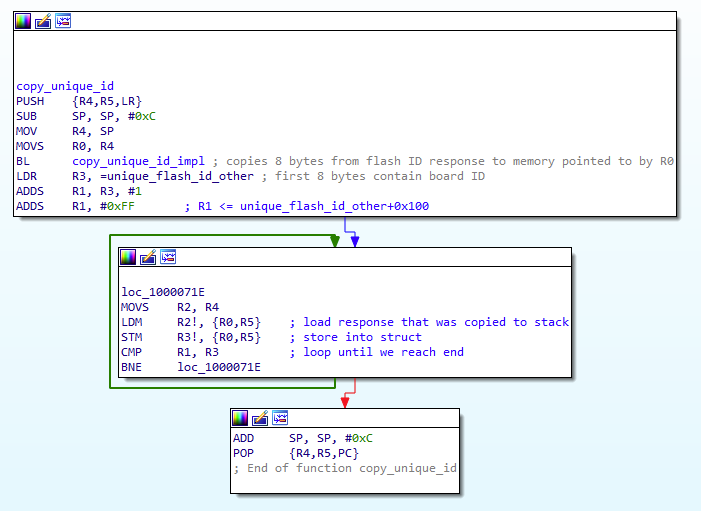Click the node color icon in copy_unique_id block
This screenshot has width=701, height=511.
coord(23,21)
